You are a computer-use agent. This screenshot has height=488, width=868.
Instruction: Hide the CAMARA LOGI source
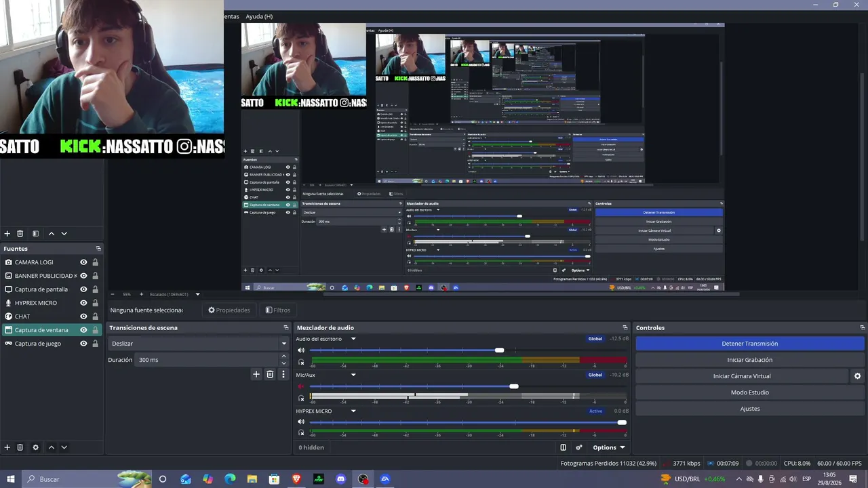(x=83, y=262)
